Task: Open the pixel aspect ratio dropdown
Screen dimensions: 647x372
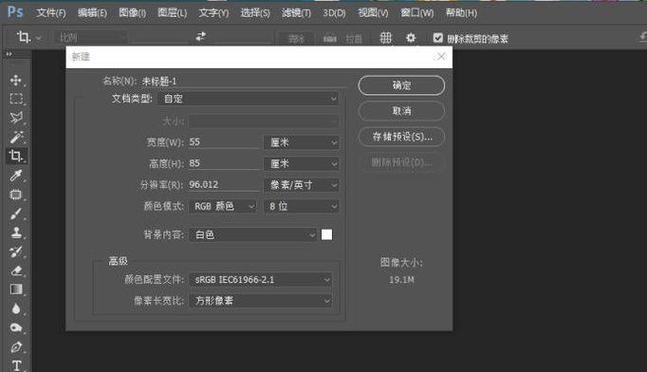Action: coord(261,301)
